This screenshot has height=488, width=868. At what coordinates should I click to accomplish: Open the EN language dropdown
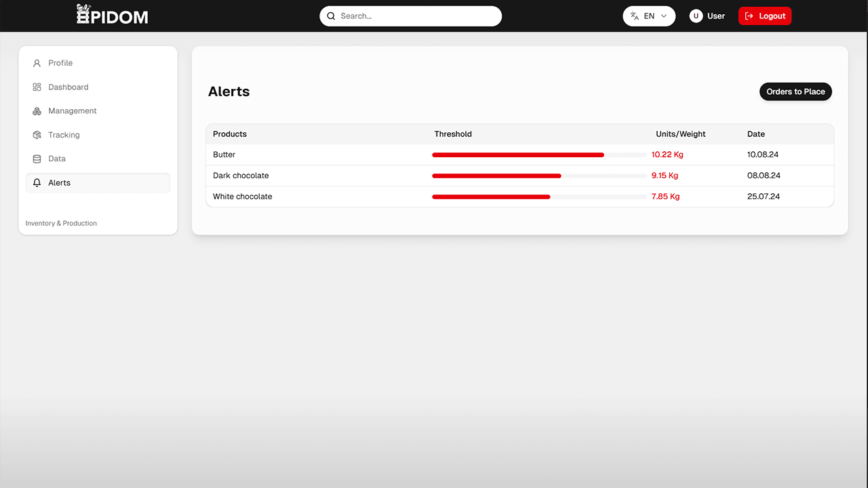pyautogui.click(x=649, y=15)
